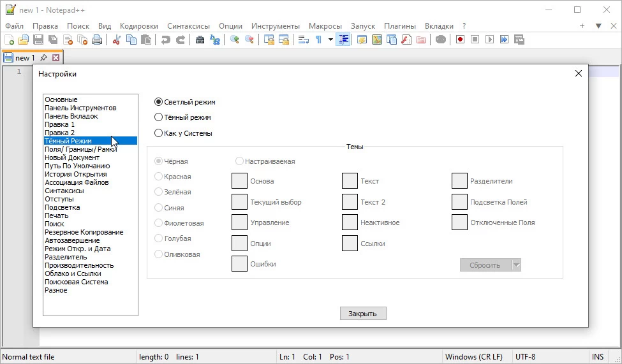
Task: Expand the arrow beside the Сбросить button
Action: pos(517,265)
